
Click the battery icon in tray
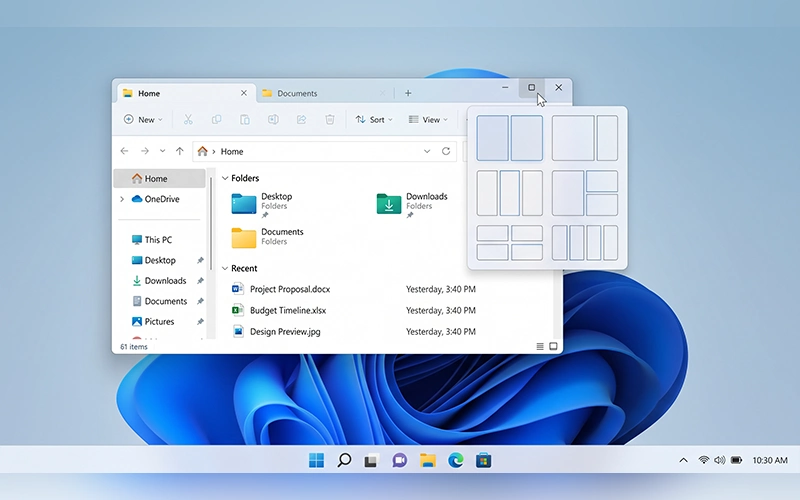pyautogui.click(x=736, y=460)
